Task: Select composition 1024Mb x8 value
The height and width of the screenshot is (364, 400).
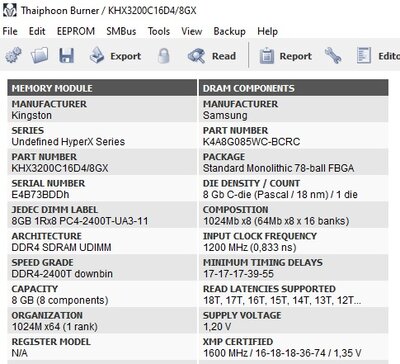Action: [x=276, y=221]
